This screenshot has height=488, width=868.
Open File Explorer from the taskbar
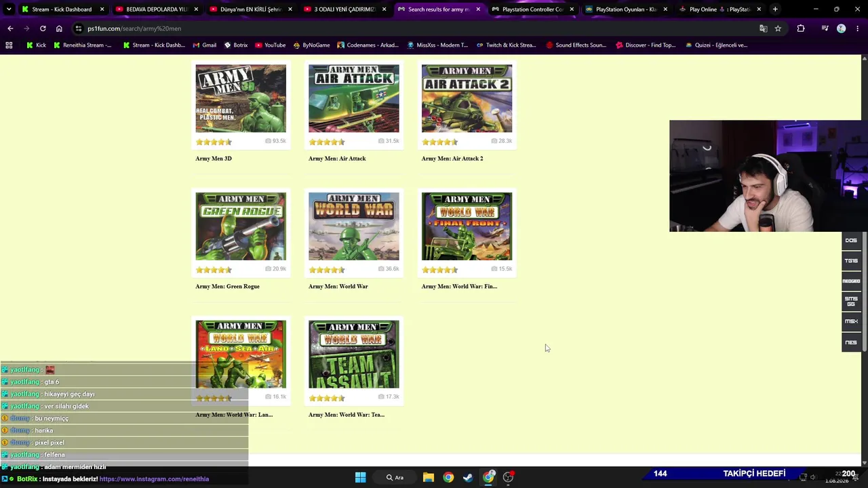[x=429, y=477]
